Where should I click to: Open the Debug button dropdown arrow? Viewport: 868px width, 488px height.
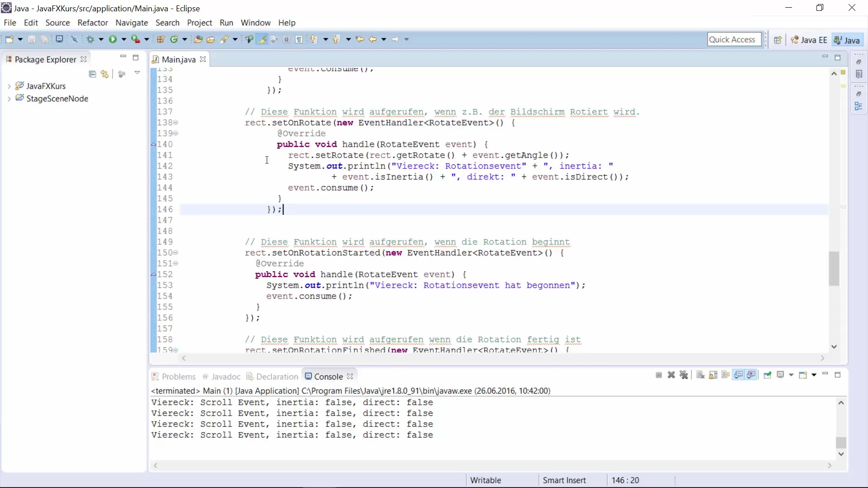101,39
